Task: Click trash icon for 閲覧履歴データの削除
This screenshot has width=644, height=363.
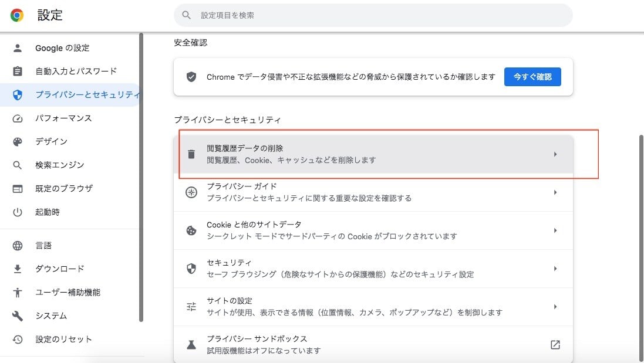Action: tap(191, 154)
